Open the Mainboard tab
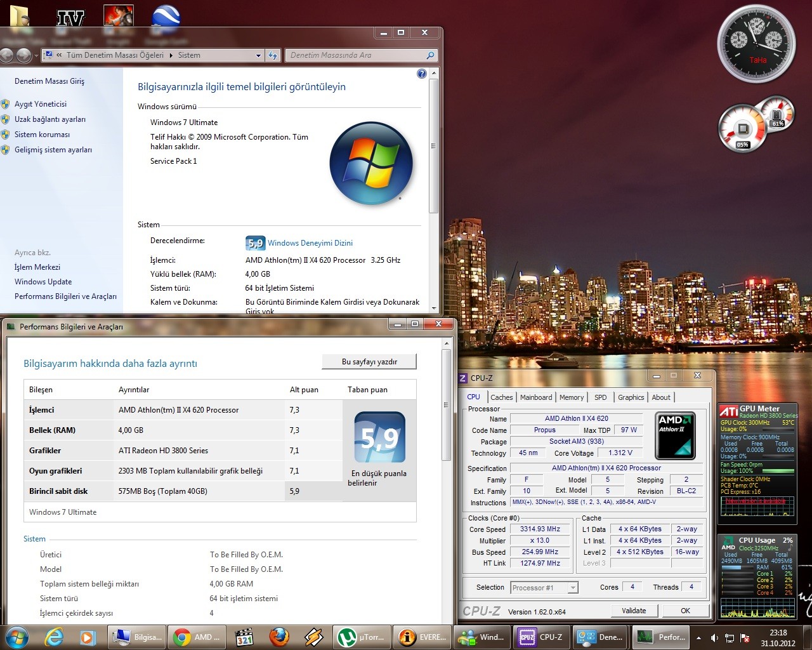The width and height of the screenshot is (812, 650). tap(536, 397)
